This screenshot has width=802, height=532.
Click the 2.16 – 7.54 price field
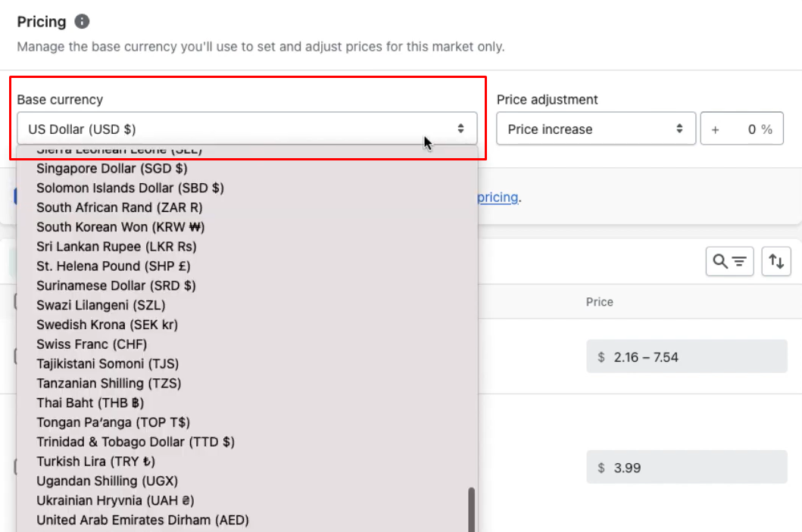pyautogui.click(x=686, y=356)
